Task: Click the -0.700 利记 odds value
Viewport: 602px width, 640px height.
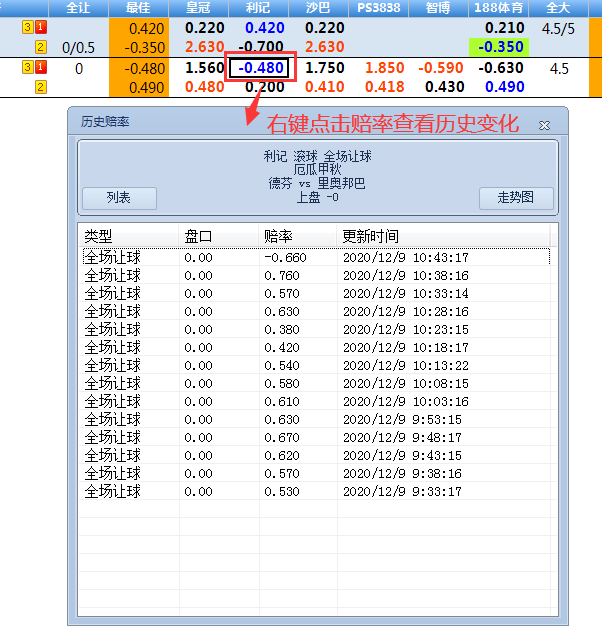Action: pyautogui.click(x=261, y=47)
